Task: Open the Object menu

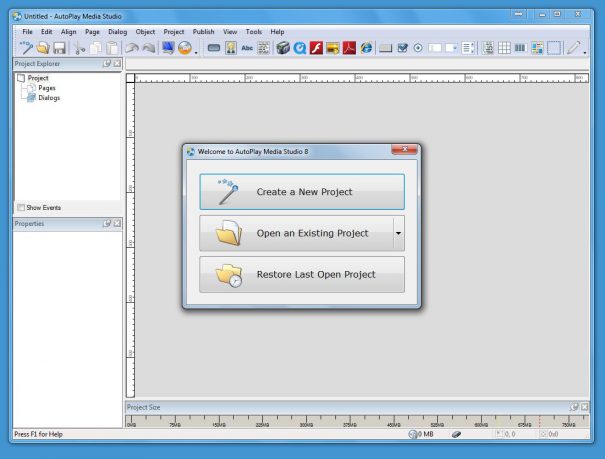Action: [x=145, y=32]
